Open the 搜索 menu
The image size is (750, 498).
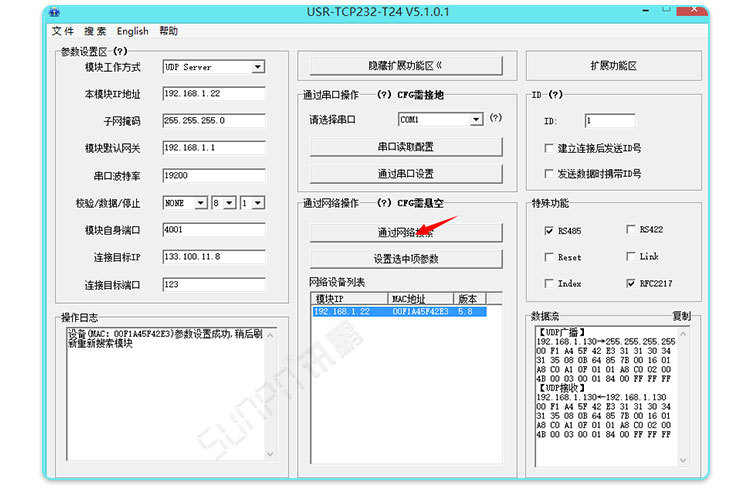click(x=95, y=31)
